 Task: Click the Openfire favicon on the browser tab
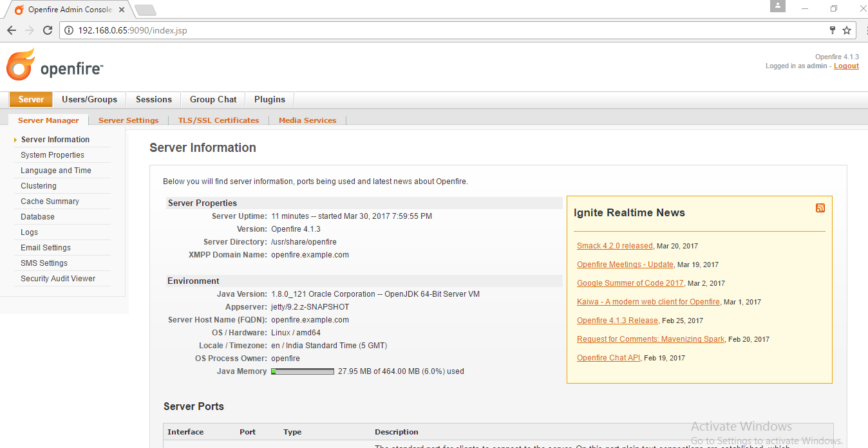19,10
